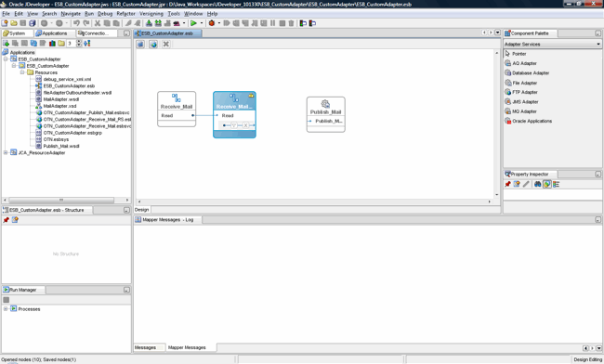This screenshot has width=604, height=364.
Task: Click the bar-chart icon in the navigator toolbar
Action: [x=52, y=43]
